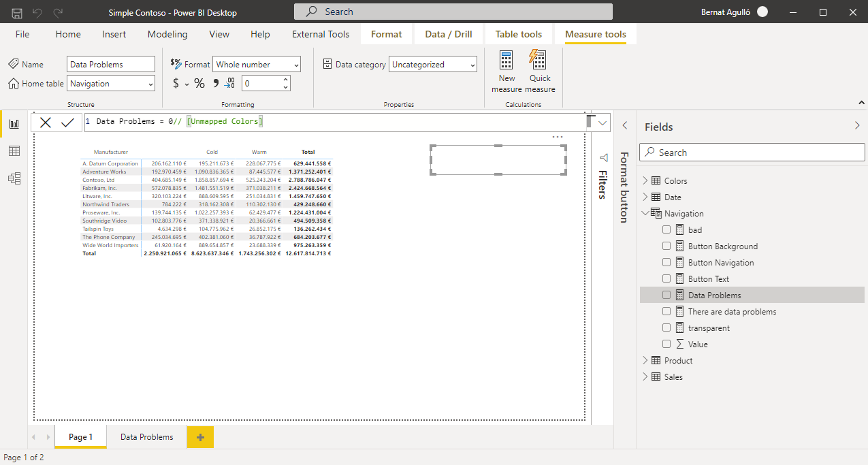Check the Button Background measure checkbox
868x465 pixels.
tap(666, 246)
